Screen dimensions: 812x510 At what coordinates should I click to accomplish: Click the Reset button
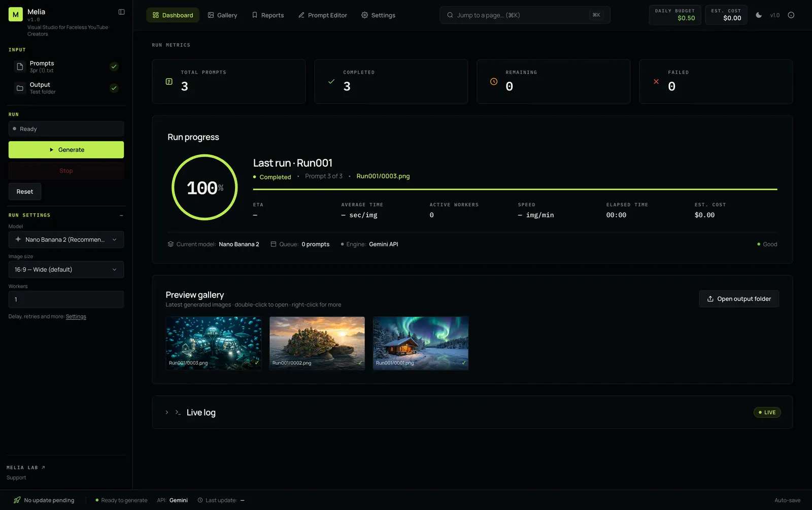point(25,192)
